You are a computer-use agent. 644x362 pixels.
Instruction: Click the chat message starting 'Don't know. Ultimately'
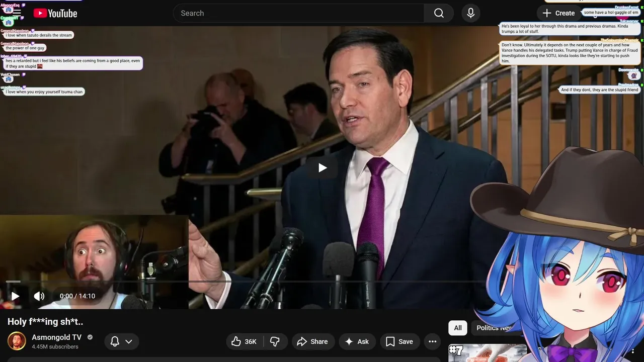coord(570,53)
